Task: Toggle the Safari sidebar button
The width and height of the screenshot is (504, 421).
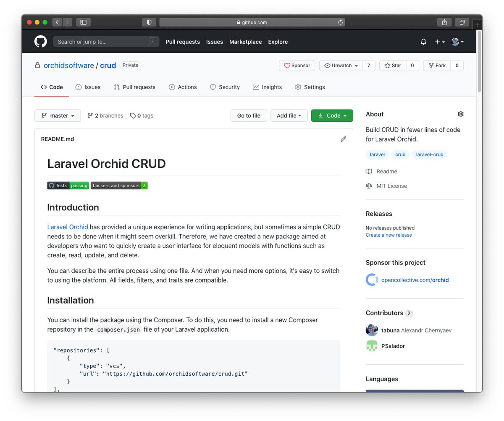Action: (x=83, y=22)
